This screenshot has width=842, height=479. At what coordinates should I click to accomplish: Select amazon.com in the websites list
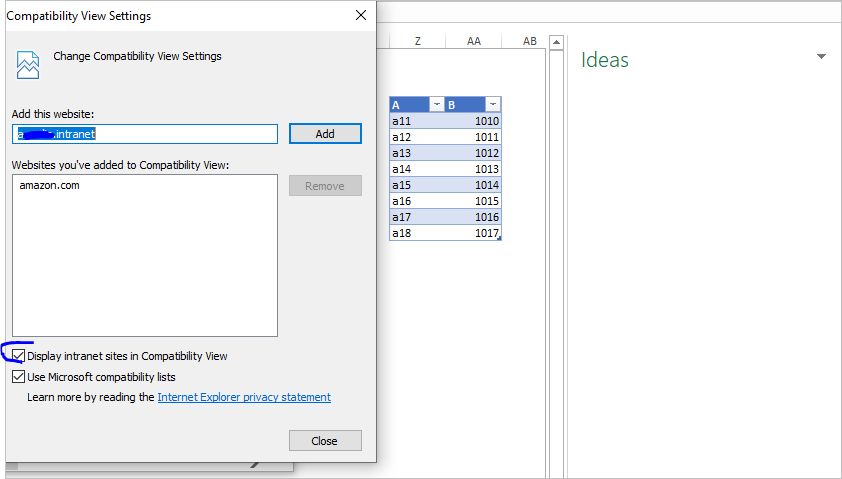pyautogui.click(x=49, y=185)
